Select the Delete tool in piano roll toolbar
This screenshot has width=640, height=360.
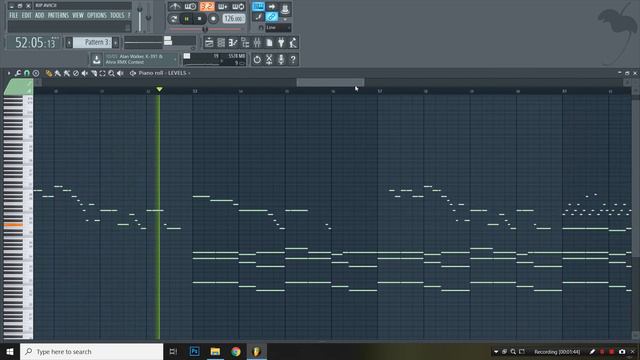(76, 73)
